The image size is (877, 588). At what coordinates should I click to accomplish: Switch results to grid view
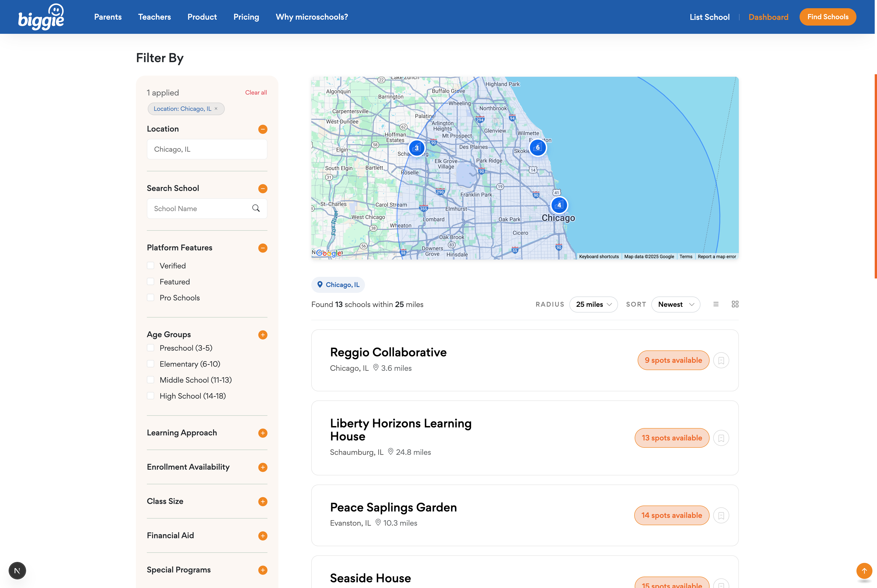click(x=735, y=304)
